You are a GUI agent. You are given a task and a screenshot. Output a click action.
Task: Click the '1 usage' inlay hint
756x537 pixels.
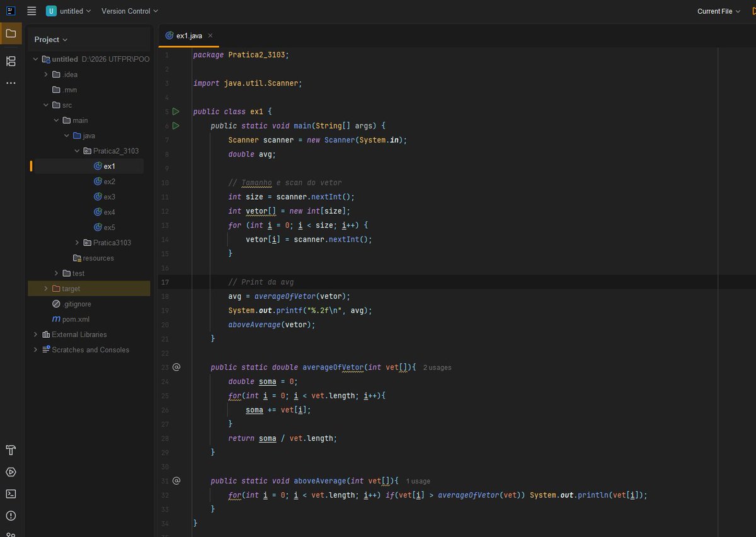point(418,481)
